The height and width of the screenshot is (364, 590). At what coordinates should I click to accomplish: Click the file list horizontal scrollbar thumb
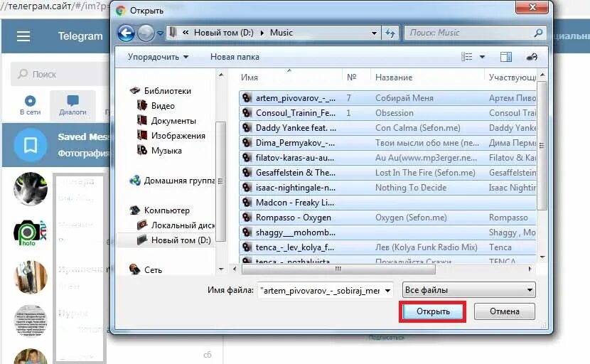[x=338, y=269]
